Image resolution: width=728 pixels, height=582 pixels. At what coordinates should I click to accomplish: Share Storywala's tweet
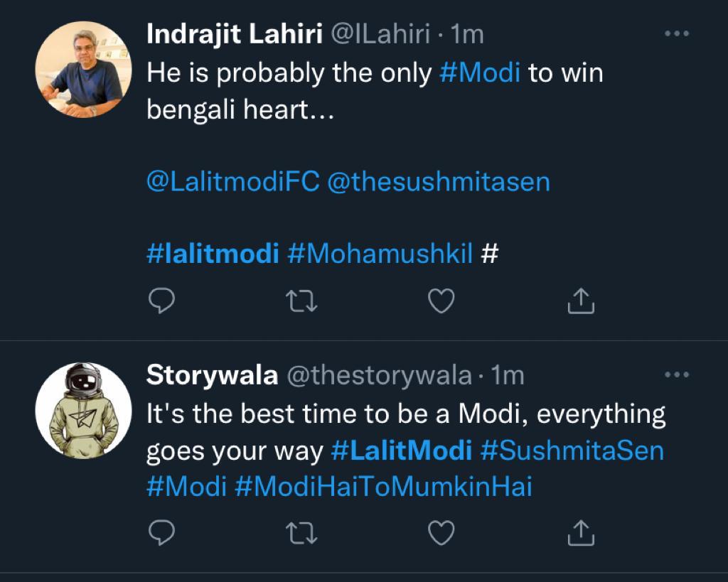pyautogui.click(x=580, y=531)
